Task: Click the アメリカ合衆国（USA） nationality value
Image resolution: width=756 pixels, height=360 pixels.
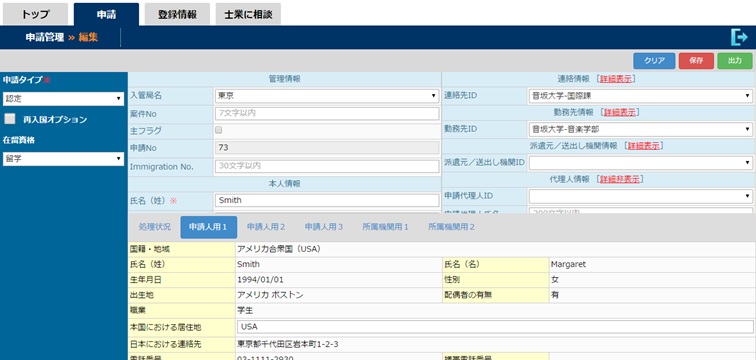Action: pyautogui.click(x=279, y=249)
